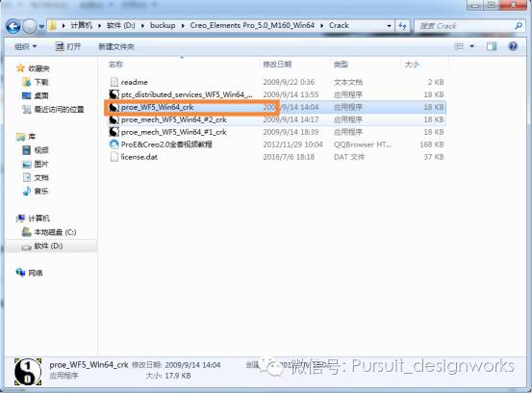Select the 计算机 breadcrumb in address bar
Screen dimensions: 532x393
81,25
